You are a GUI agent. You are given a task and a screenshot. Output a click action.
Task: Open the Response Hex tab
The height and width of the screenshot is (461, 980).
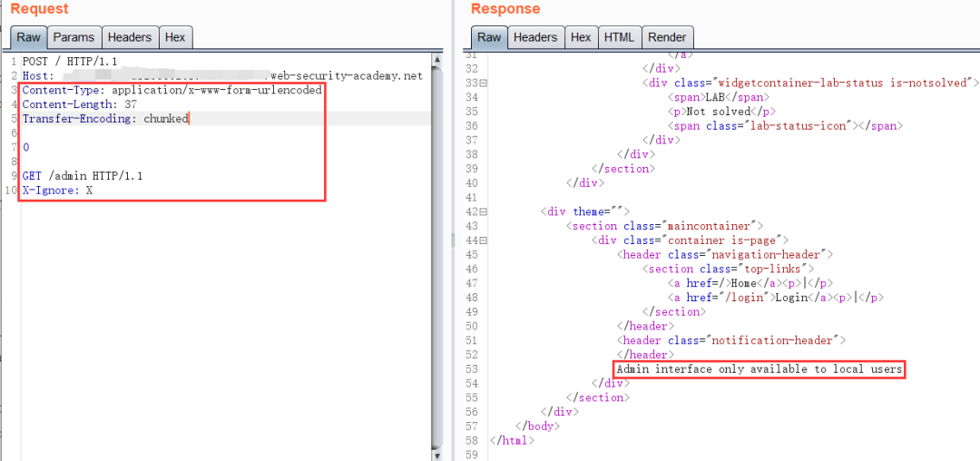(x=582, y=37)
